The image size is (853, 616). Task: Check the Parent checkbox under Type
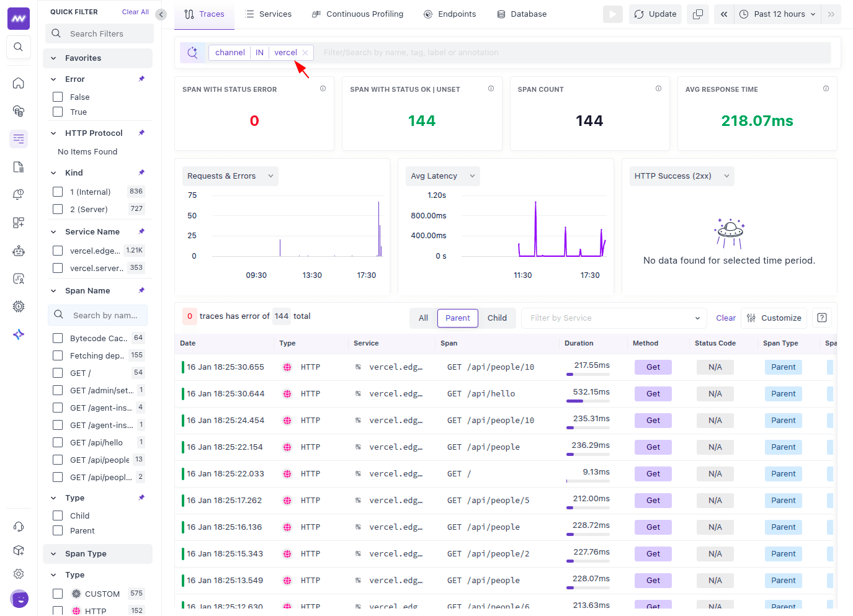[58, 530]
